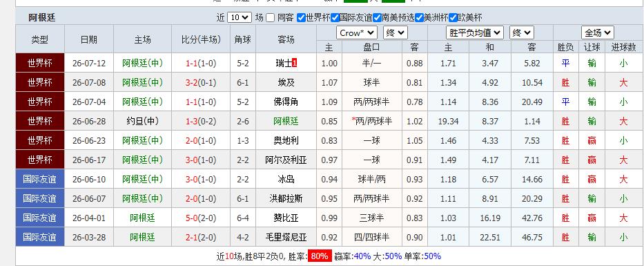Open the 终 dropdown next to 胜平负均值
Viewport: 644px width, 266px height.
click(x=522, y=33)
